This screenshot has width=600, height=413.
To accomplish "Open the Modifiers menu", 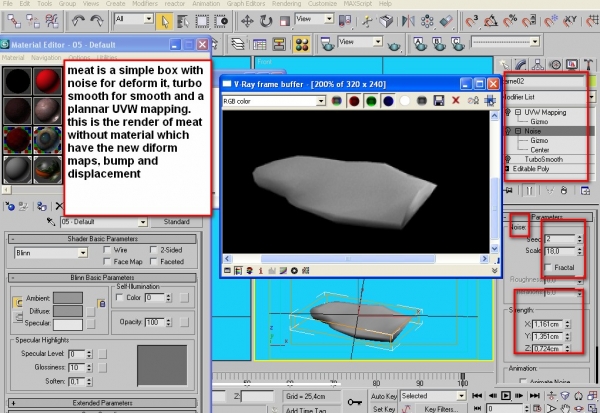I will tap(145, 4).
